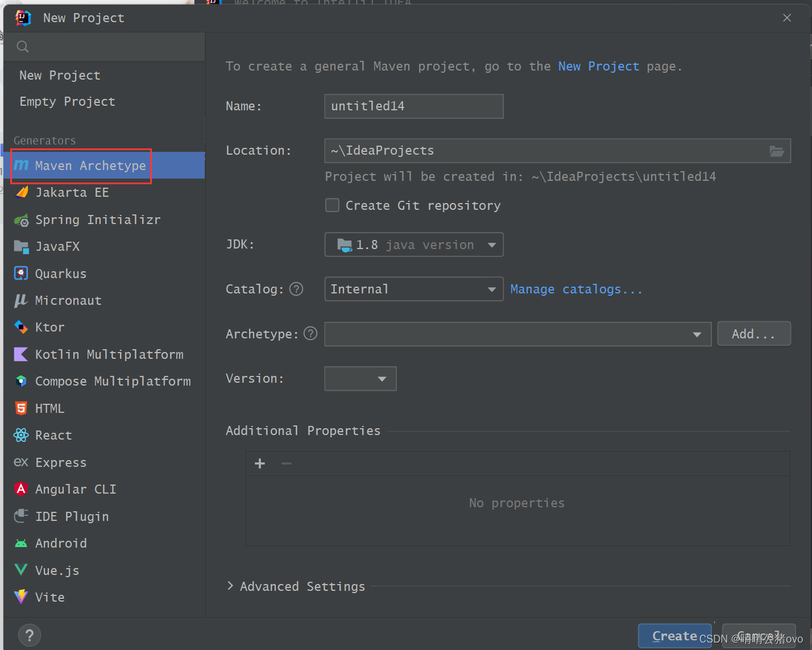Viewport: 812px width, 650px height.
Task: Click the Kotlin Multiplatform icon
Action: point(21,354)
